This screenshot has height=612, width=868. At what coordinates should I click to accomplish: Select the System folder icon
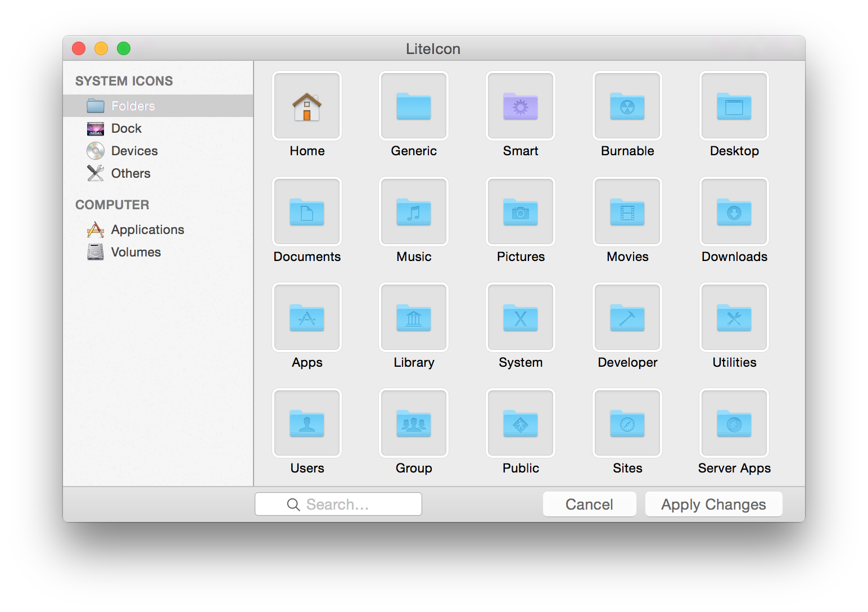point(521,317)
